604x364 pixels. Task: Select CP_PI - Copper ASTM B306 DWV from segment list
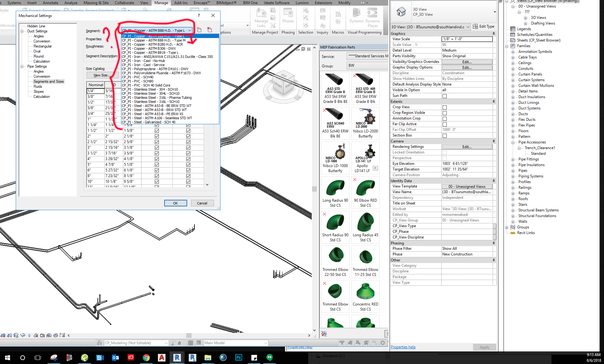click(x=149, y=48)
